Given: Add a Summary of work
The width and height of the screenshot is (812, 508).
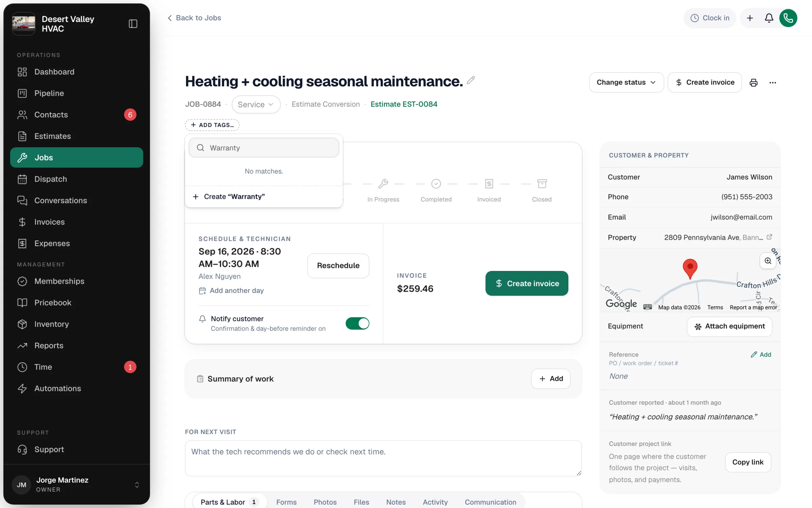Looking at the screenshot, I should point(551,379).
